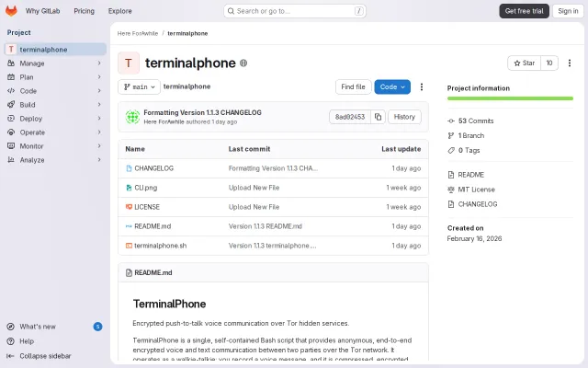Copy commit SHA with the clipboard icon
Viewport: 588px width, 368px height.
(378, 117)
